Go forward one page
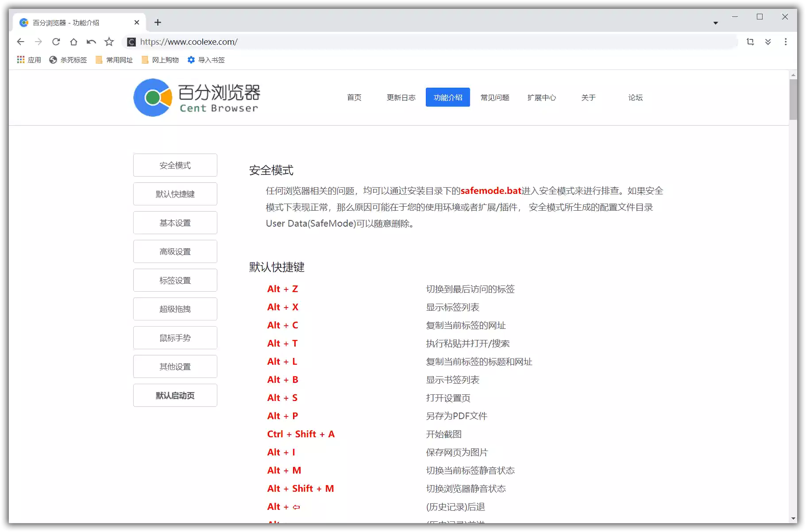Screen dimensions: 806x532 38,42
